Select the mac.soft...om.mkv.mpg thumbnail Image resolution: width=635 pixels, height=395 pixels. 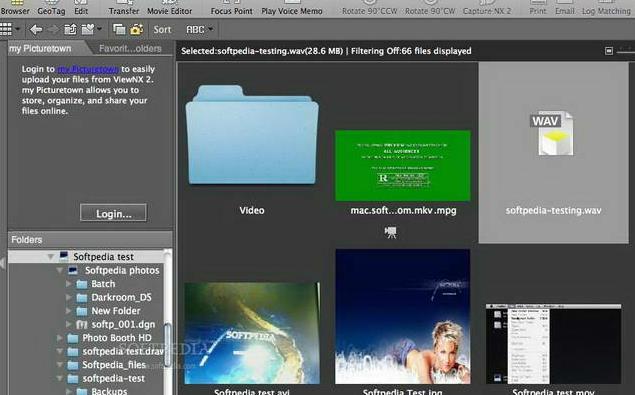pos(403,165)
